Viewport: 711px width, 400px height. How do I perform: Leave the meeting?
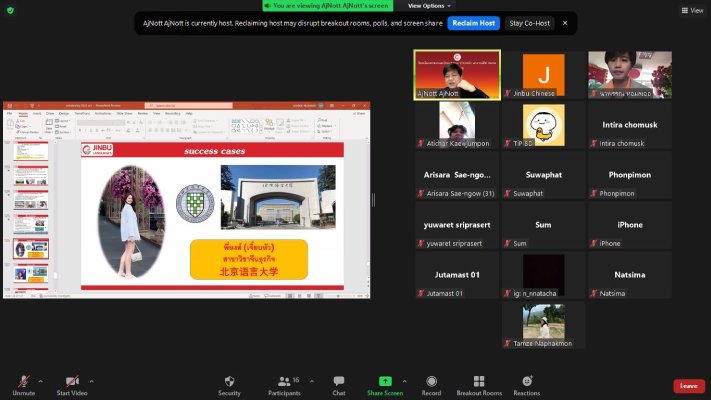[x=688, y=385]
